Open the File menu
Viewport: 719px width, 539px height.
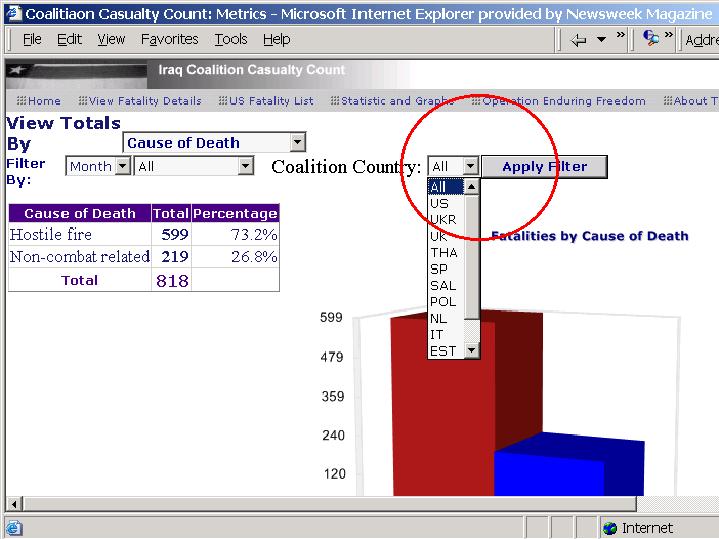(32, 39)
